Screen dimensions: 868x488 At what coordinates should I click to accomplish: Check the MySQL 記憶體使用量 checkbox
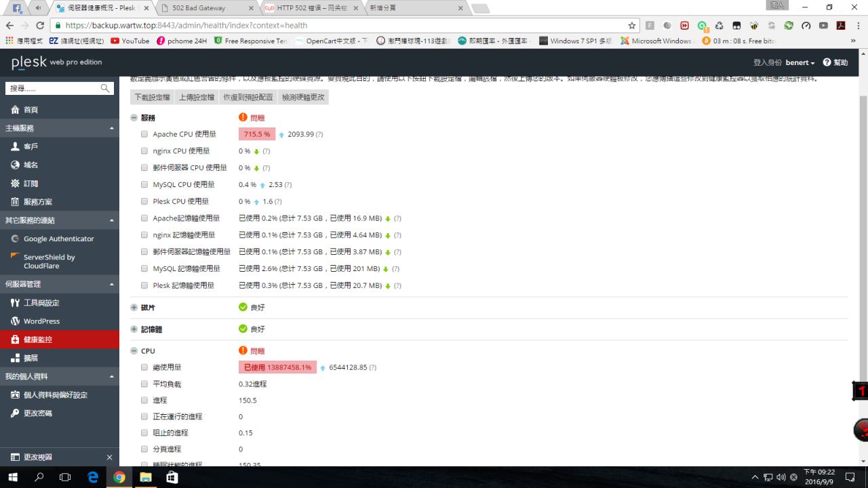(x=144, y=268)
